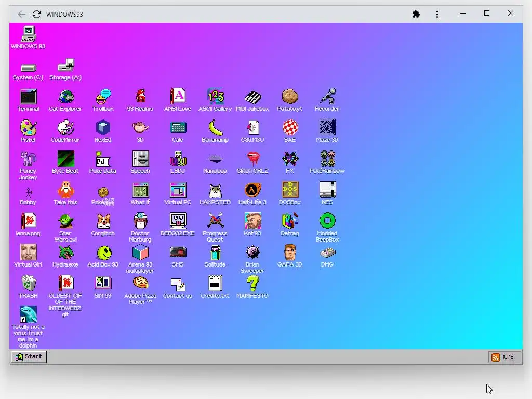Click the 3D teapot icon
Viewport: 532px width, 399px height.
(x=140, y=128)
